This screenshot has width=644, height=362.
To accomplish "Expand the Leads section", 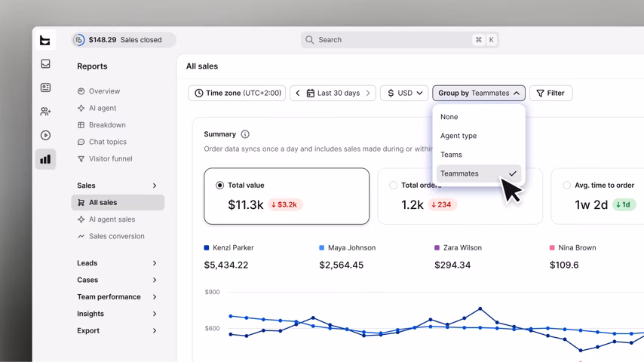I will click(x=117, y=263).
